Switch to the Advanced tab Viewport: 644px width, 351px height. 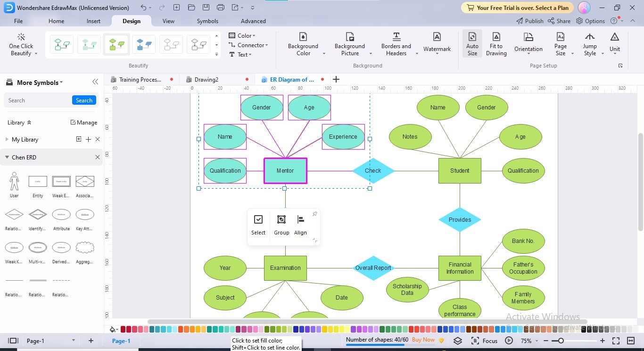(x=253, y=21)
